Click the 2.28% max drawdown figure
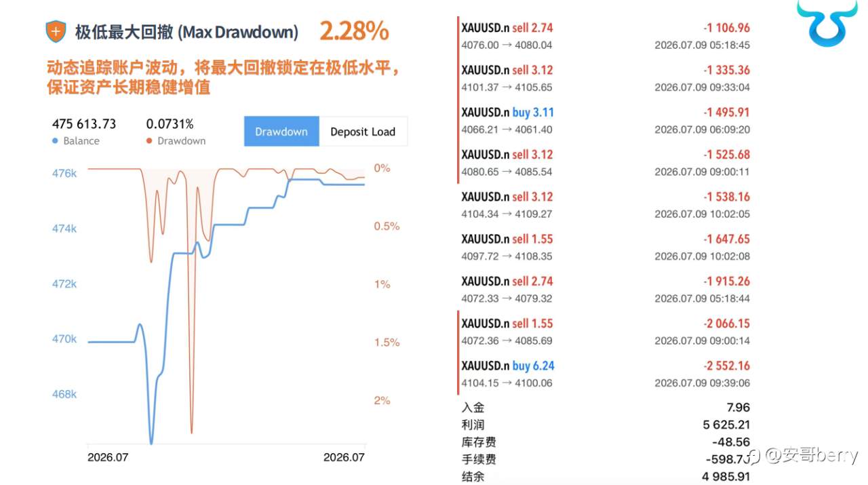This screenshot has width=868, height=485. point(354,31)
